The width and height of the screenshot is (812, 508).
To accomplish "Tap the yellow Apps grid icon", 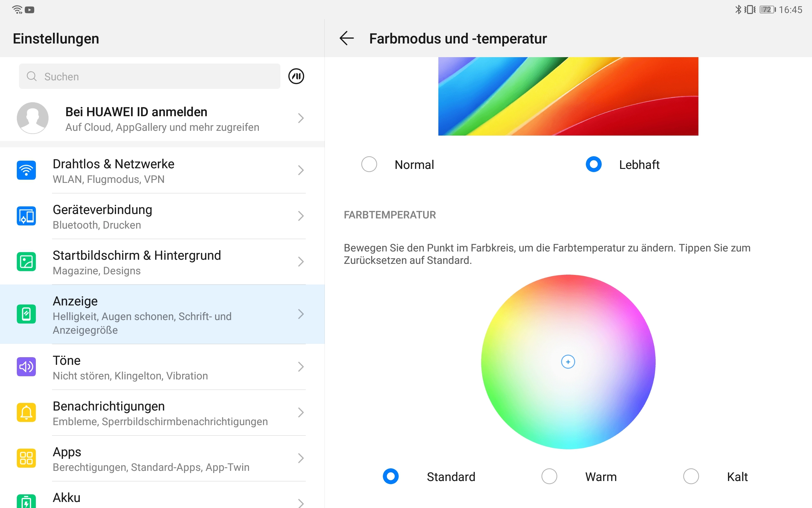I will click(26, 458).
